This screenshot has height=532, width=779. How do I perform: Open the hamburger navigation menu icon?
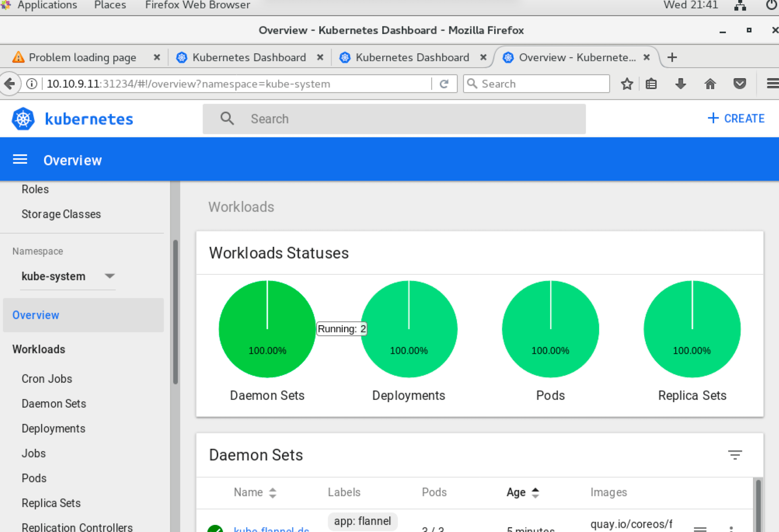pyautogui.click(x=20, y=159)
